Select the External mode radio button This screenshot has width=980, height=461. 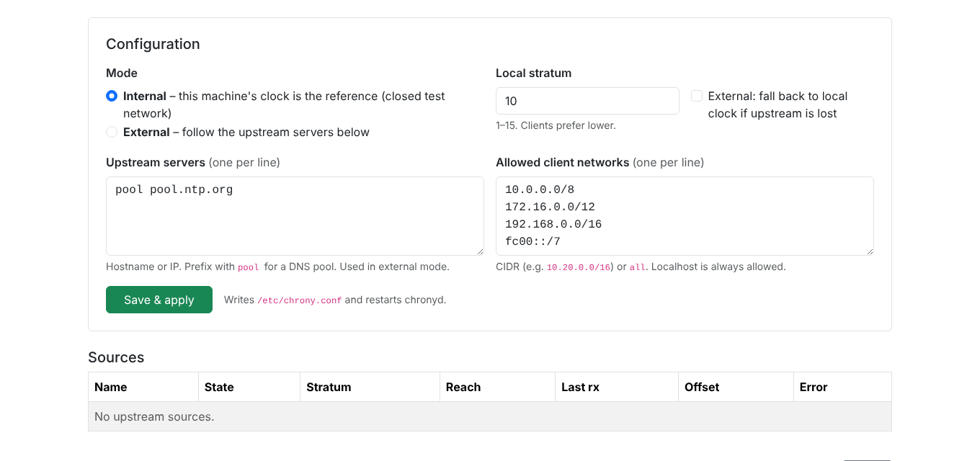tap(112, 132)
